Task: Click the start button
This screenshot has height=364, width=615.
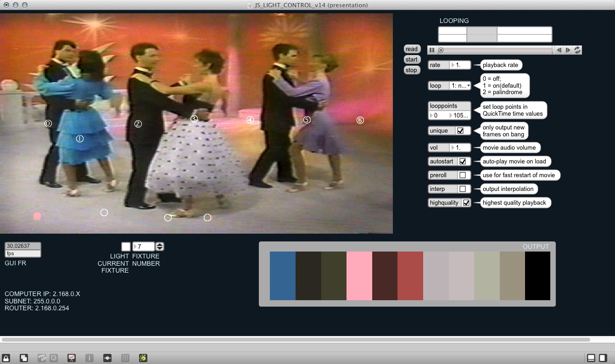Action: point(412,60)
